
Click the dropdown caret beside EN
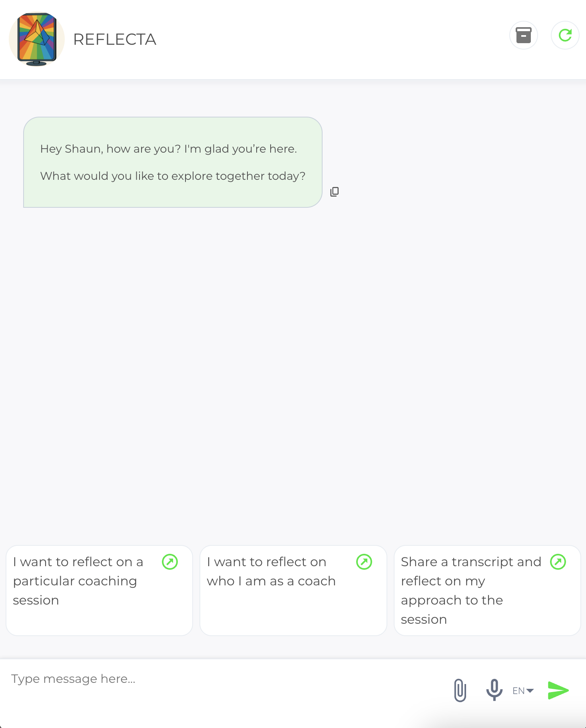point(530,690)
